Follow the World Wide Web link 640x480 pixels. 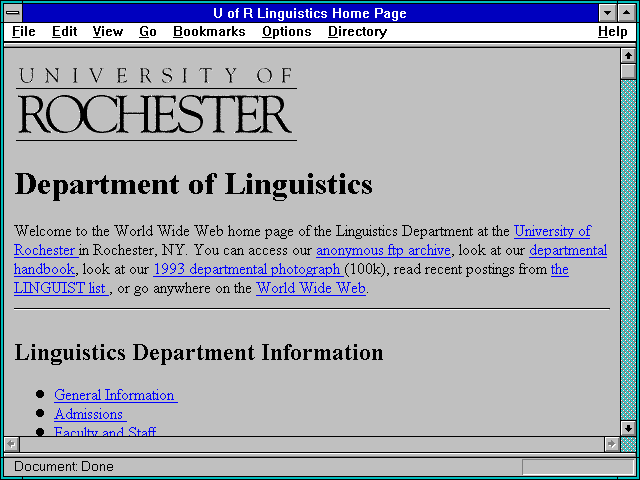point(311,288)
